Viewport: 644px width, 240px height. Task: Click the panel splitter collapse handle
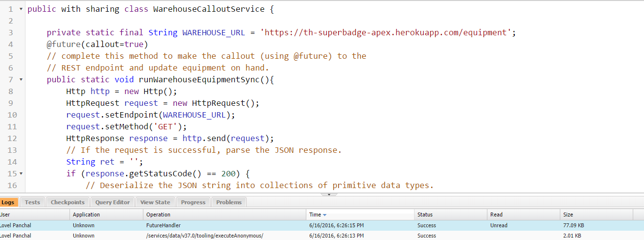click(329, 194)
